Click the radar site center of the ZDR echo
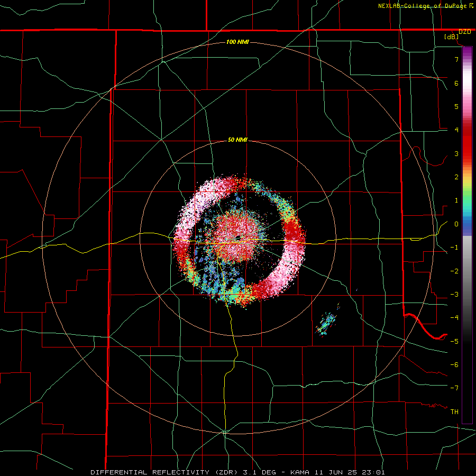 coord(238,237)
